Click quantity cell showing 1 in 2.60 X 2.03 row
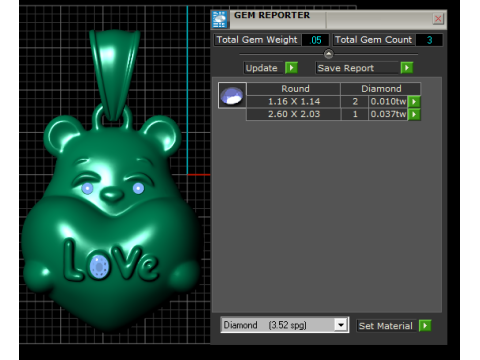The image size is (480, 360). click(355, 114)
